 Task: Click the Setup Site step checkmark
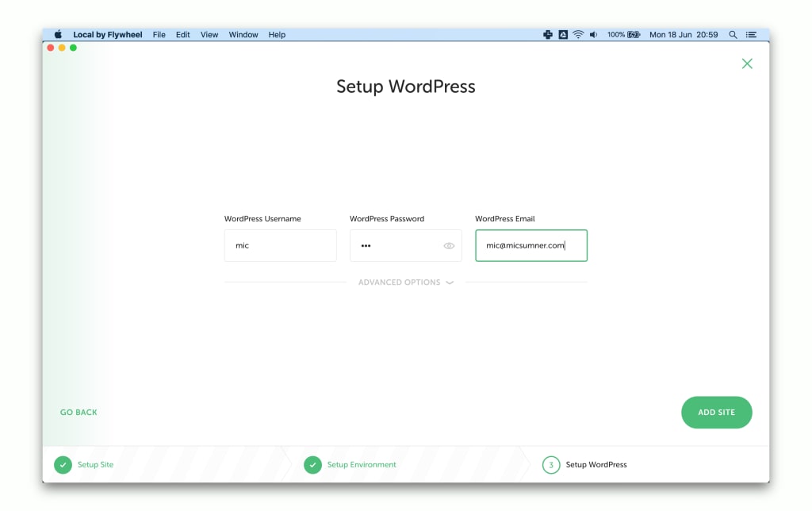pyautogui.click(x=63, y=465)
